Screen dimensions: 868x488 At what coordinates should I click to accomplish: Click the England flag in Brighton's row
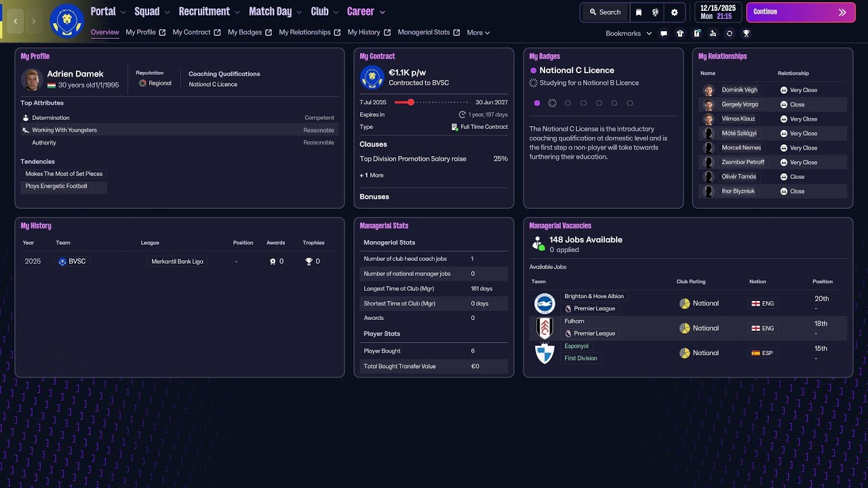(755, 304)
